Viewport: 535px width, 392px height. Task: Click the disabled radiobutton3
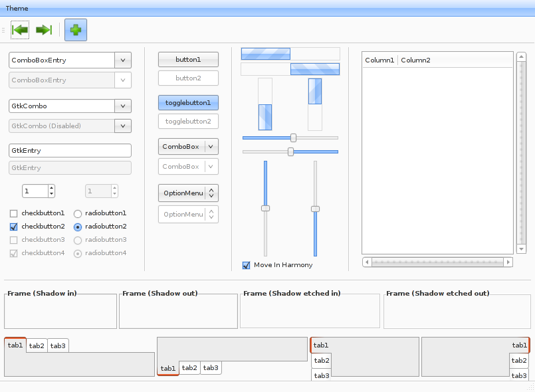pyautogui.click(x=78, y=240)
